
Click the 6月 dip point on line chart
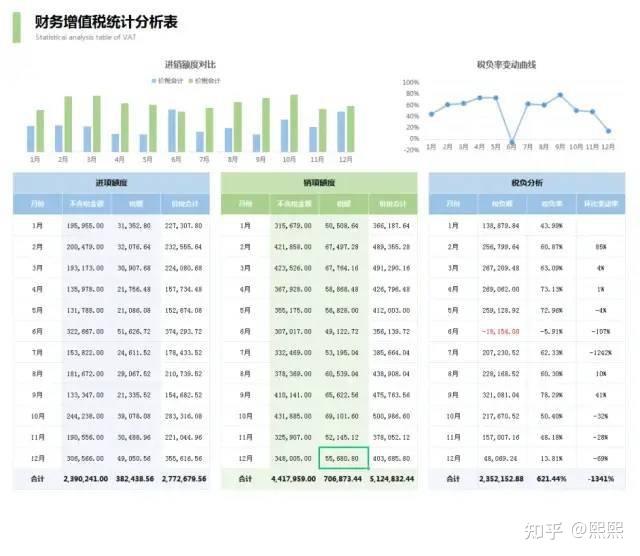tap(512, 142)
